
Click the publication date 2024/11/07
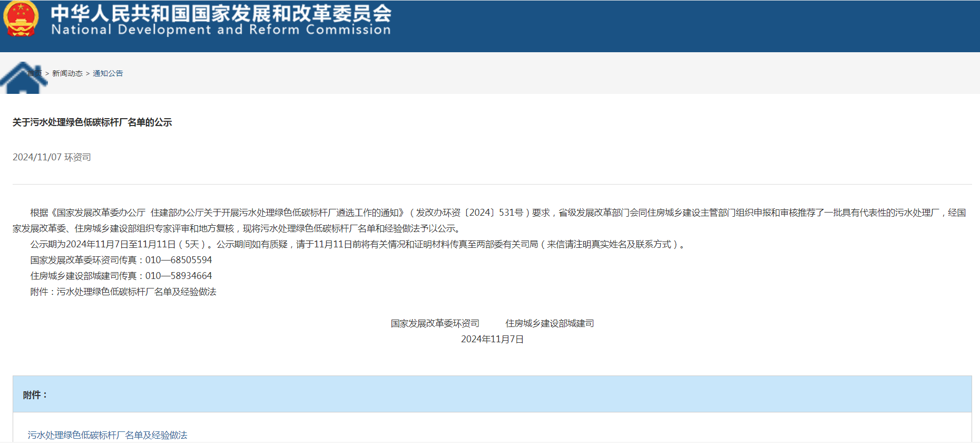[x=37, y=157]
